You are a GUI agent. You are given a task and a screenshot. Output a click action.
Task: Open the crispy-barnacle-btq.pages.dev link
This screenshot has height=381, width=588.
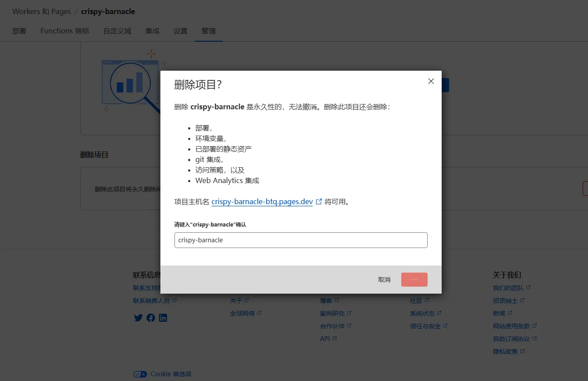pyautogui.click(x=262, y=201)
